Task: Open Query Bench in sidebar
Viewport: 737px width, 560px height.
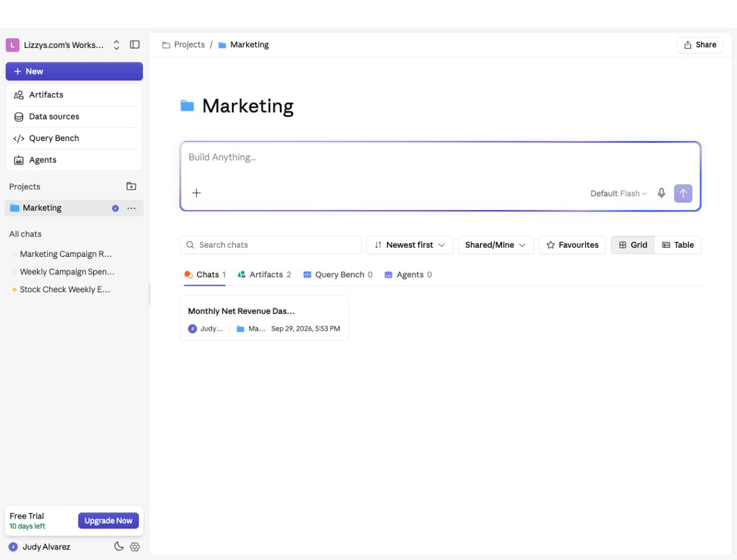Action: pyautogui.click(x=74, y=138)
